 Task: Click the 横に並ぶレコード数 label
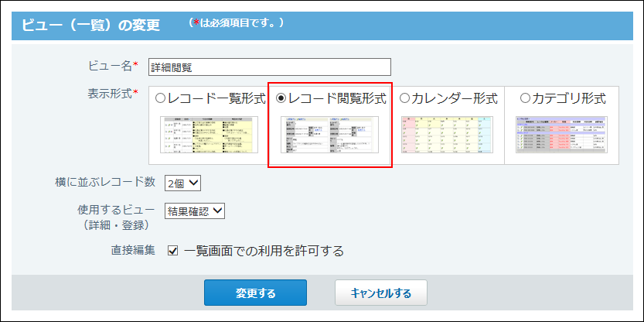[105, 182]
